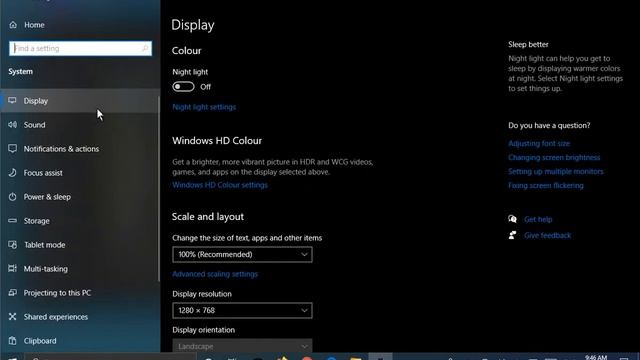Open Focus assist settings

80,173
